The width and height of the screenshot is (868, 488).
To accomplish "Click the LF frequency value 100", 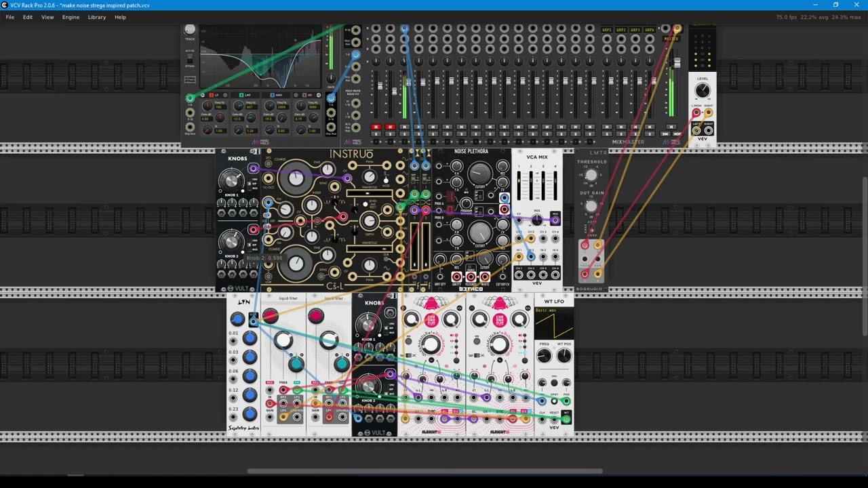I will tap(221, 107).
